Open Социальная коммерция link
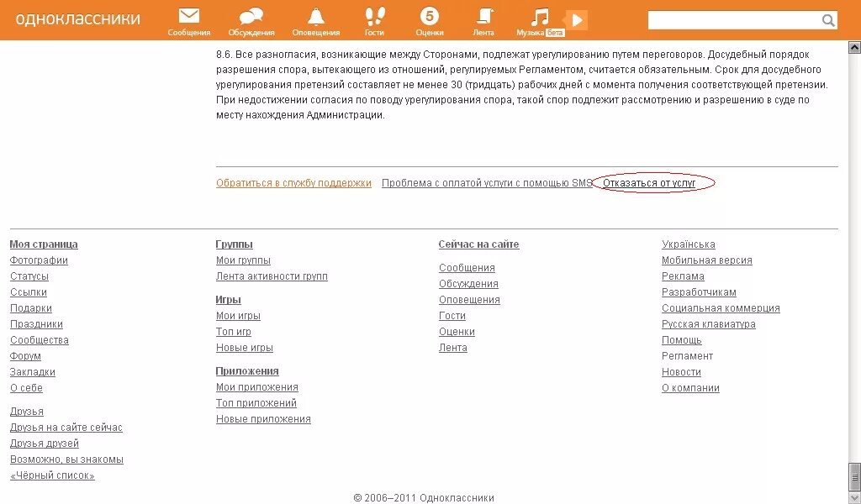Screen dimensions: 861x504 [721, 307]
